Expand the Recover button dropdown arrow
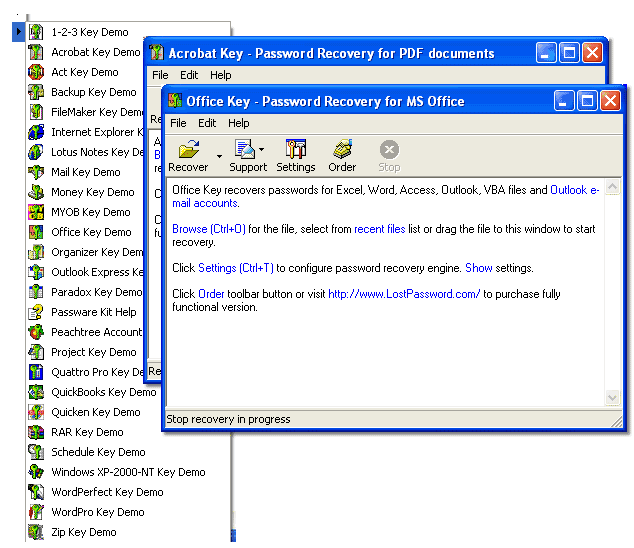 [x=219, y=156]
